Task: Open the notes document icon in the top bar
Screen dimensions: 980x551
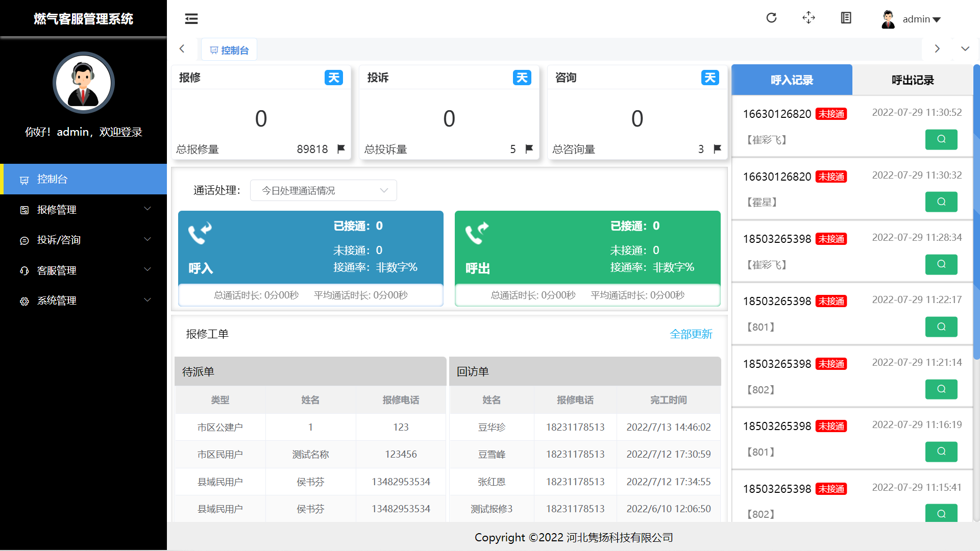Action: 846,18
